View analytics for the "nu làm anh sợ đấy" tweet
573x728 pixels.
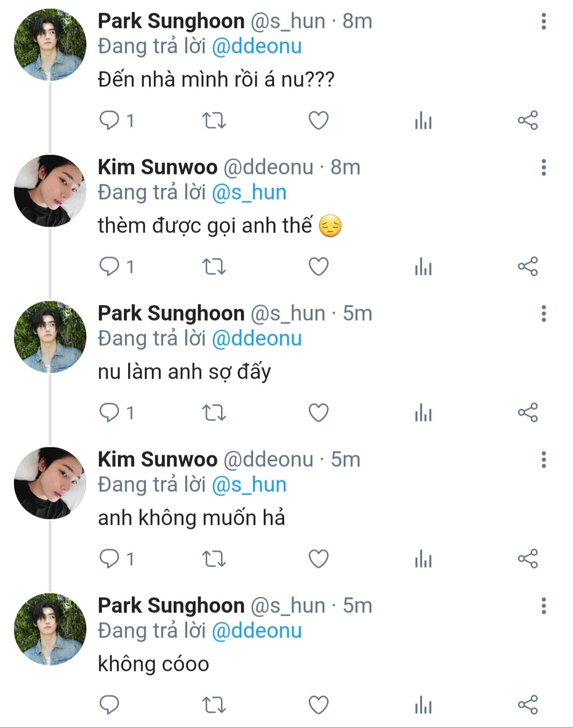423,413
